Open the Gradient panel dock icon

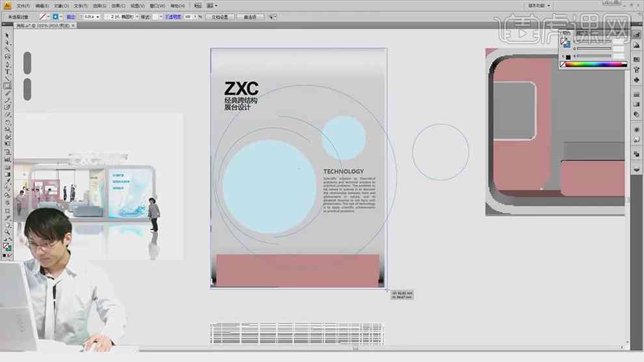[x=637, y=104]
